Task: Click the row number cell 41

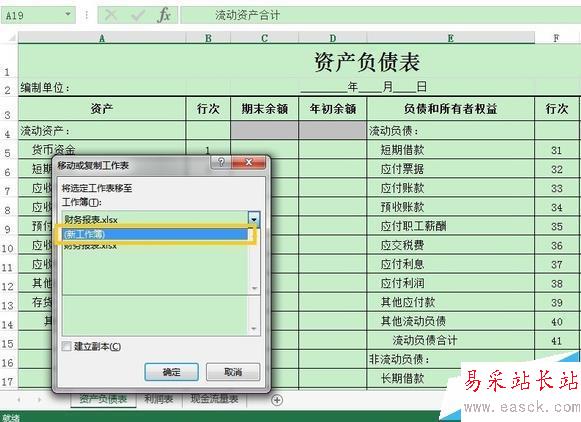Action: click(x=557, y=340)
